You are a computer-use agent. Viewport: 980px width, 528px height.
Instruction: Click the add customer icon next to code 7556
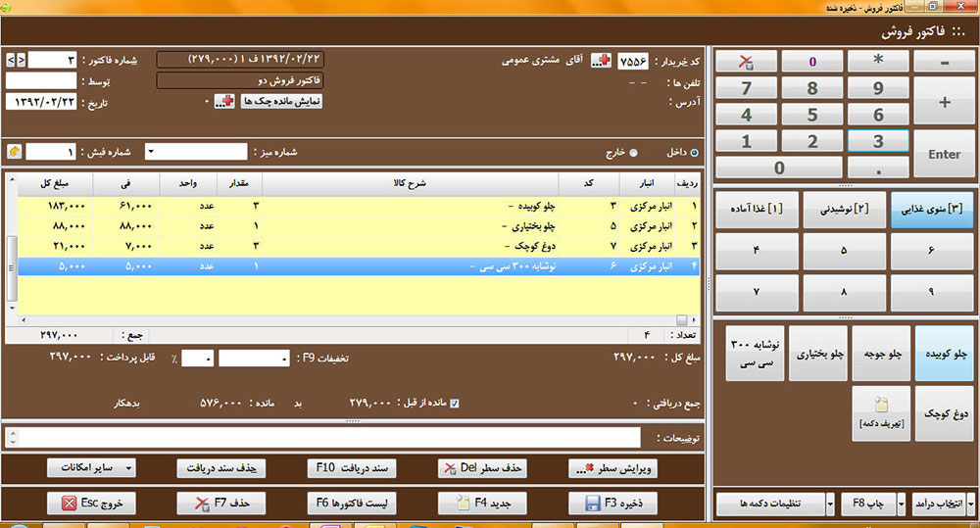[602, 61]
